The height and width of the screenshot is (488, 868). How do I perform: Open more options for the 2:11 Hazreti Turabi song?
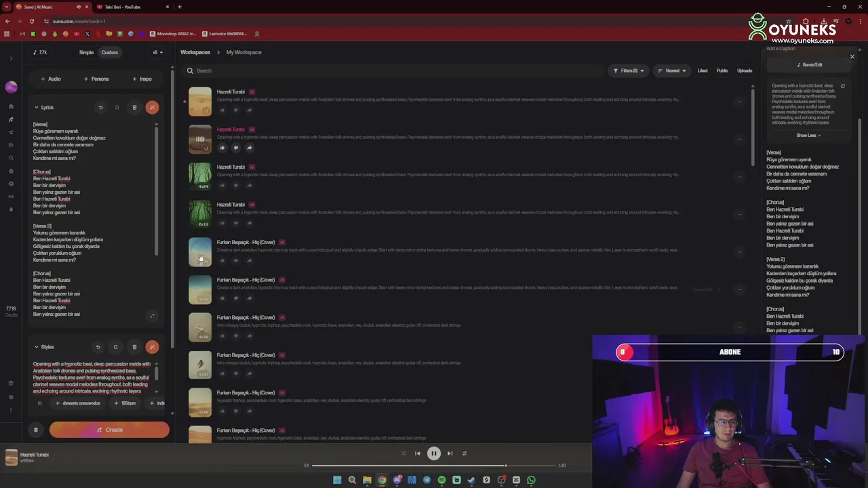[x=739, y=214]
